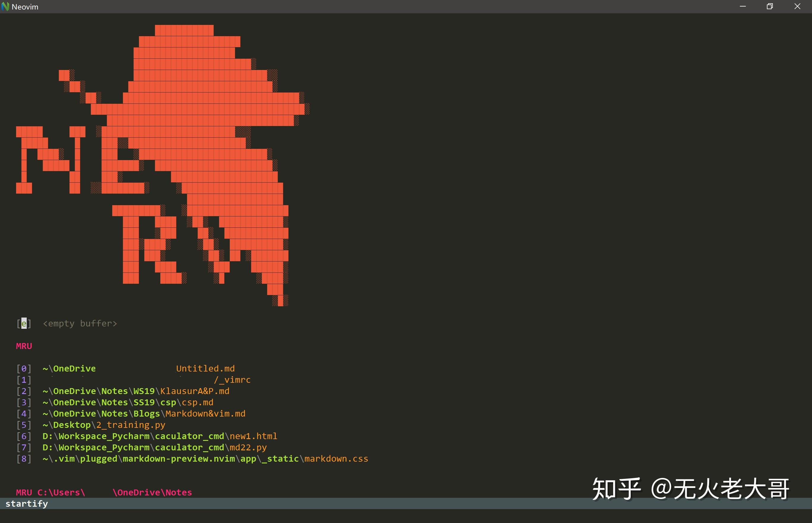
Task: Open md22.py from Workspace_Pycharm
Action: point(248,447)
